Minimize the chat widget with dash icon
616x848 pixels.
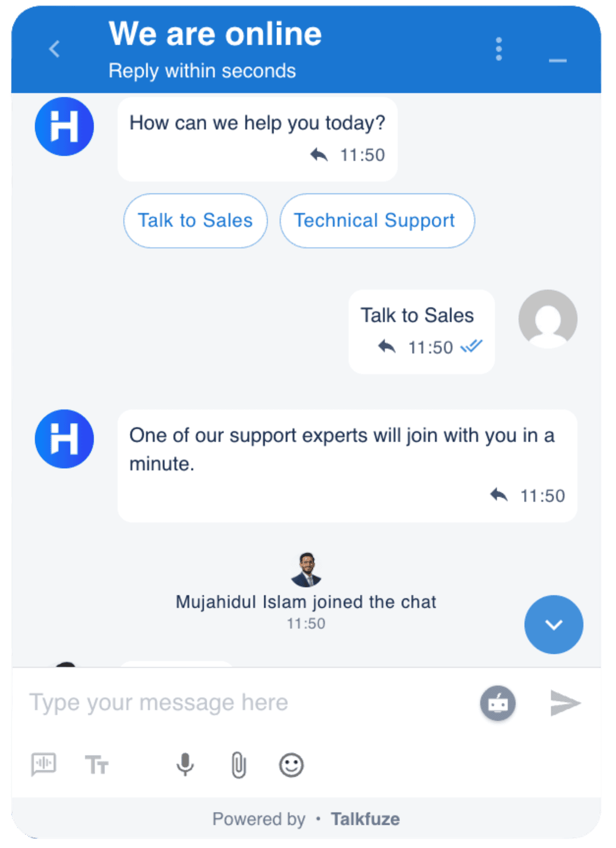click(x=558, y=60)
